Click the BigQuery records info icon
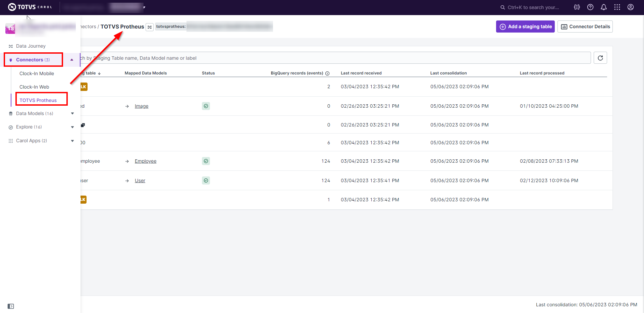Viewport: 644px width, 313px height. coord(327,73)
